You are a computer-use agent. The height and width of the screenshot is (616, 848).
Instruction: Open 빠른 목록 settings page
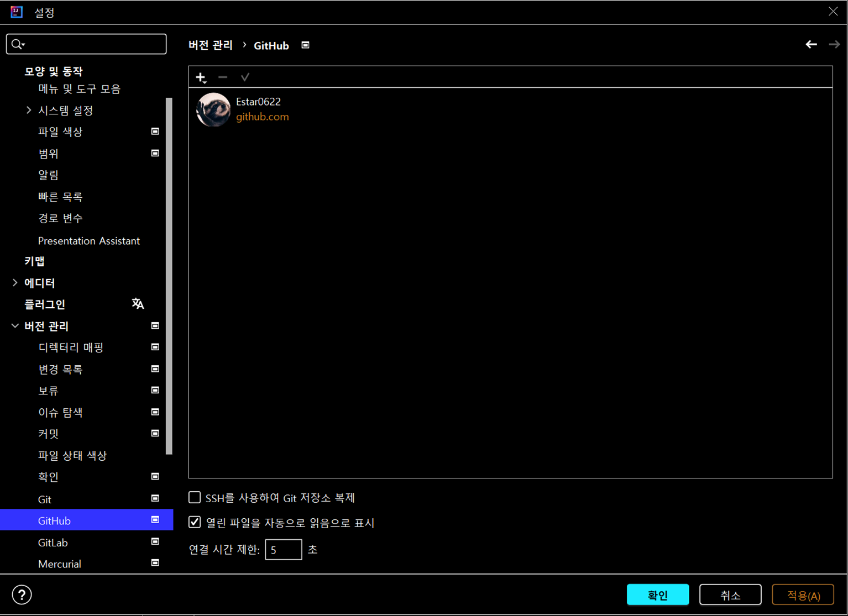(60, 197)
